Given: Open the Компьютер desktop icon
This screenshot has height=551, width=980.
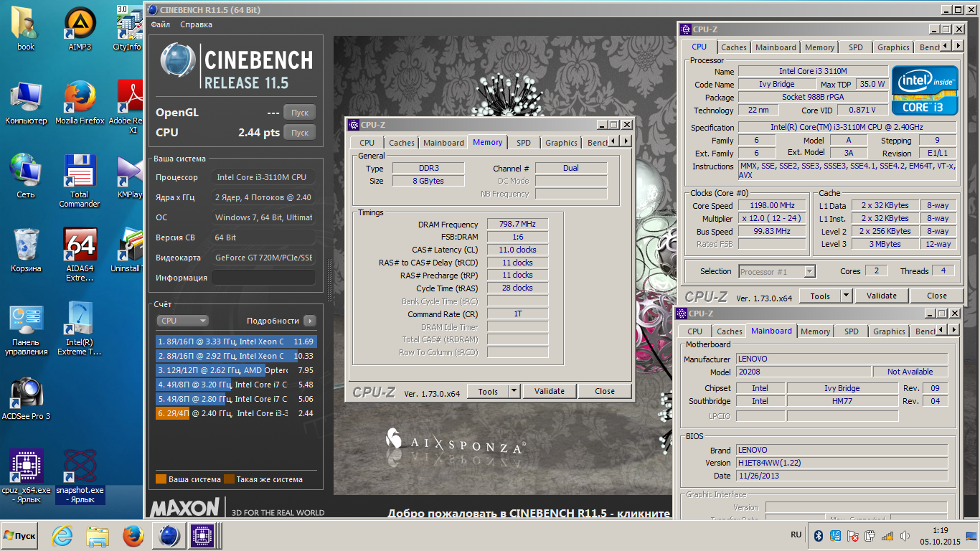Looking at the screenshot, I should 26,103.
